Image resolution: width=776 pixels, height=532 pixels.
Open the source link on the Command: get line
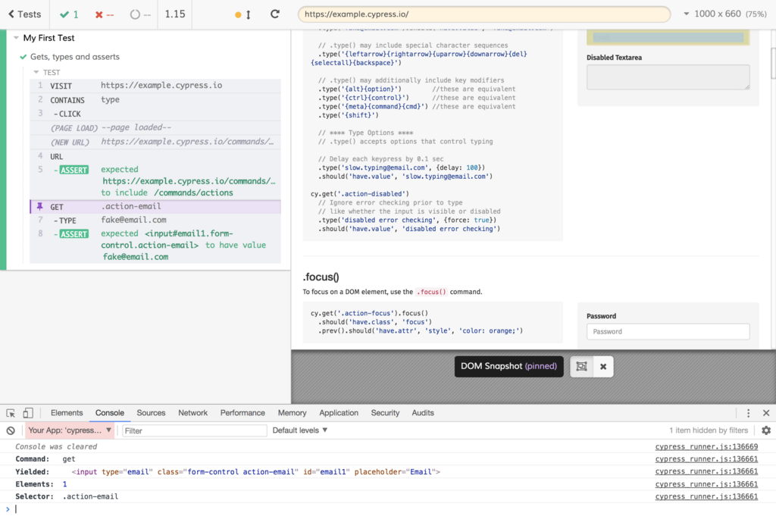[706, 458]
